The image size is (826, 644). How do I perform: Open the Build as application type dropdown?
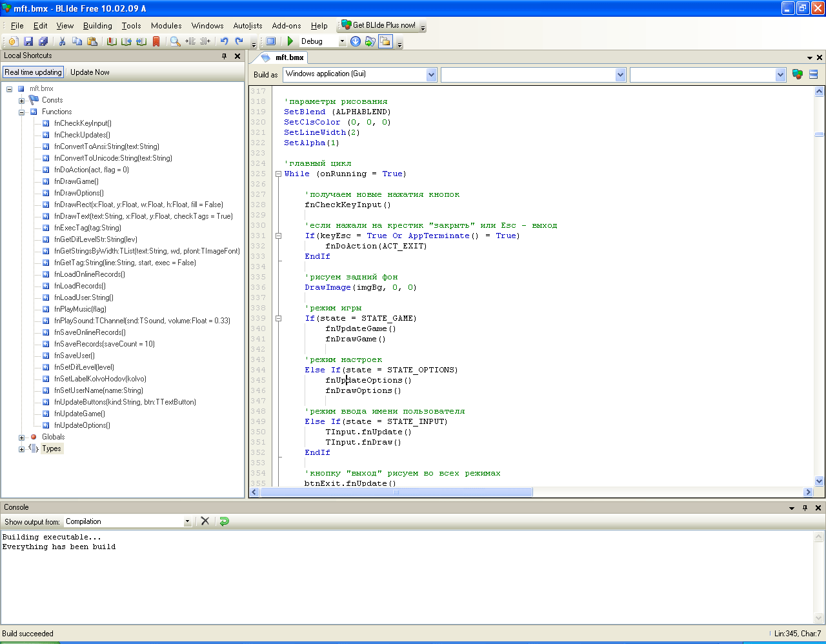(x=431, y=75)
